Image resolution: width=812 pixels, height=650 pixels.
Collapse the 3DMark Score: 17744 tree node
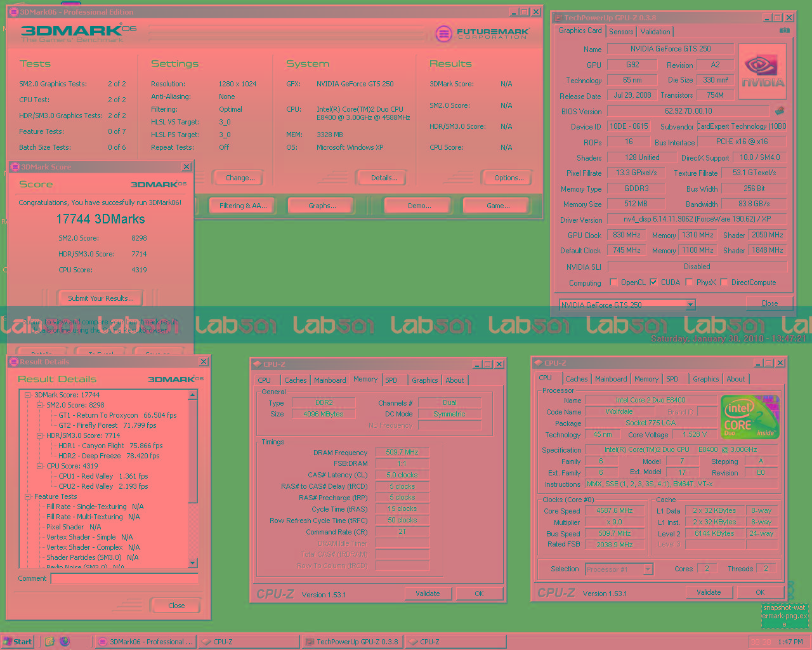coord(28,395)
